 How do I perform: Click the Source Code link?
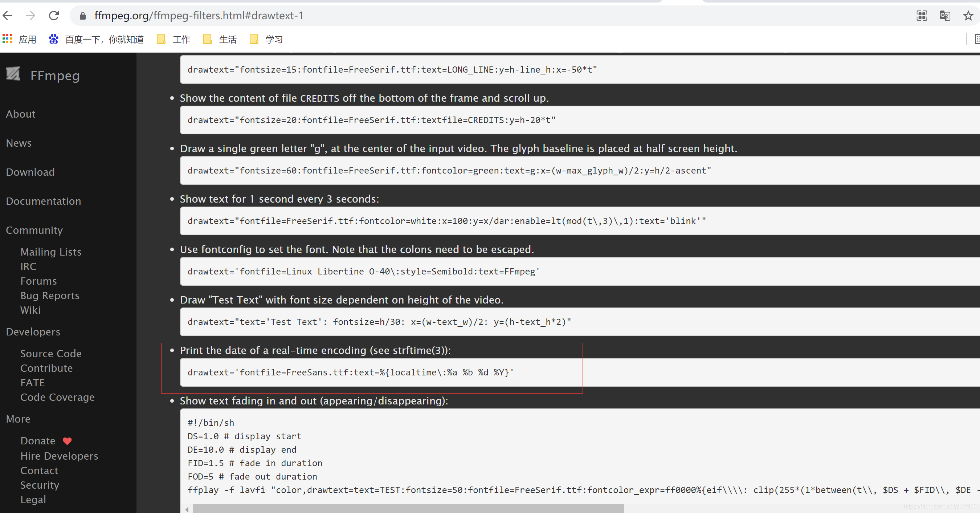(x=51, y=354)
